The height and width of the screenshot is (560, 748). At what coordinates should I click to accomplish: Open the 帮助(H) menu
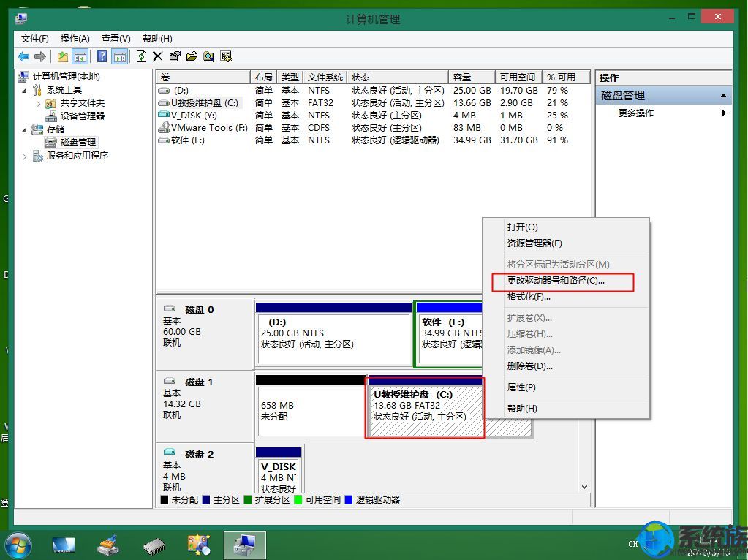157,39
